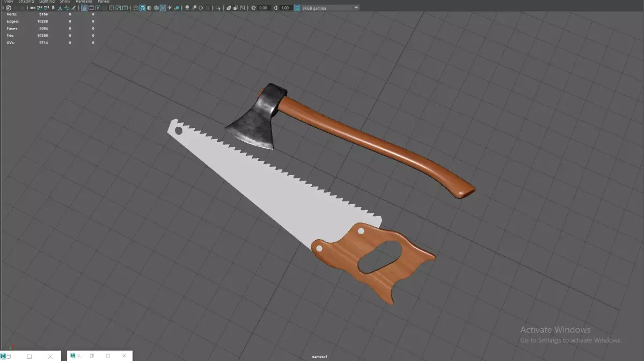
Task: Click the Verts count 5156
Action: [43, 14]
